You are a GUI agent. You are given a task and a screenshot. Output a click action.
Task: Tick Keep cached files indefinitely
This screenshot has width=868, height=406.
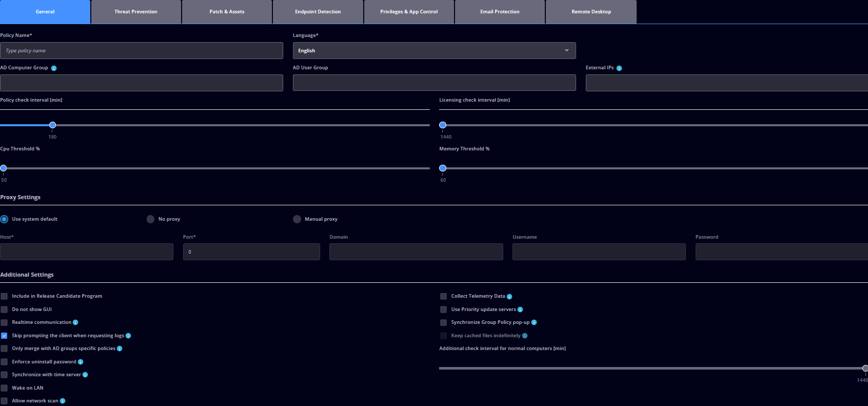[444, 336]
